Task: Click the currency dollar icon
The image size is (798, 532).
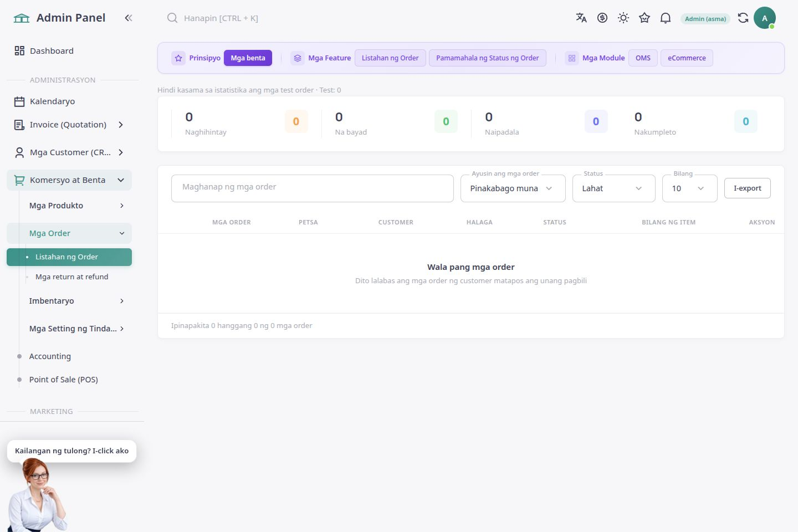Action: [x=602, y=18]
